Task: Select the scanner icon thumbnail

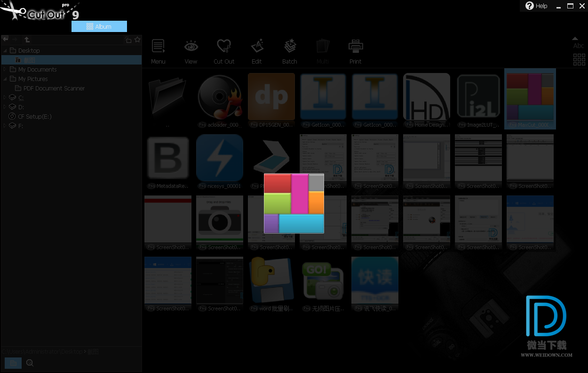Action: [x=271, y=158]
